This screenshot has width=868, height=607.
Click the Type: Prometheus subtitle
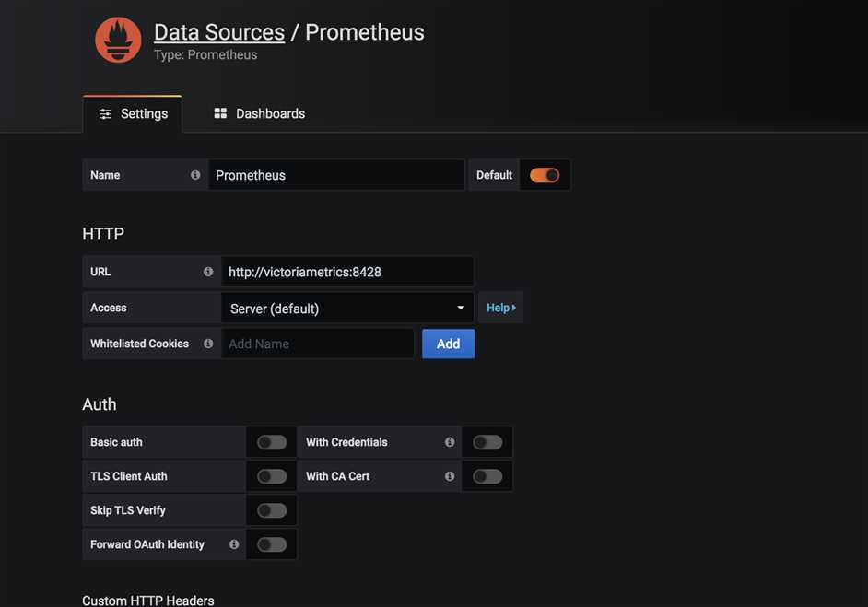click(x=205, y=54)
